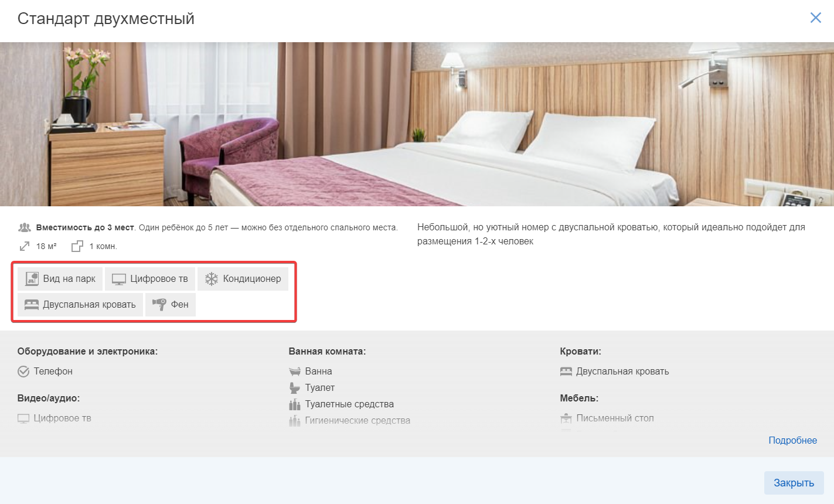The height and width of the screenshot is (504, 834).
Task: Click the toiletries icon by Туалетные средства
Action: pos(295,404)
